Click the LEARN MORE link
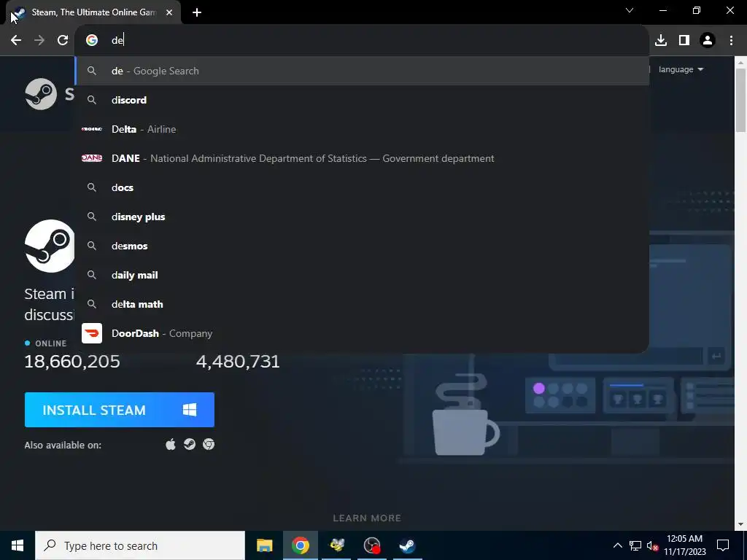Screen dimensions: 747x560 (367, 518)
